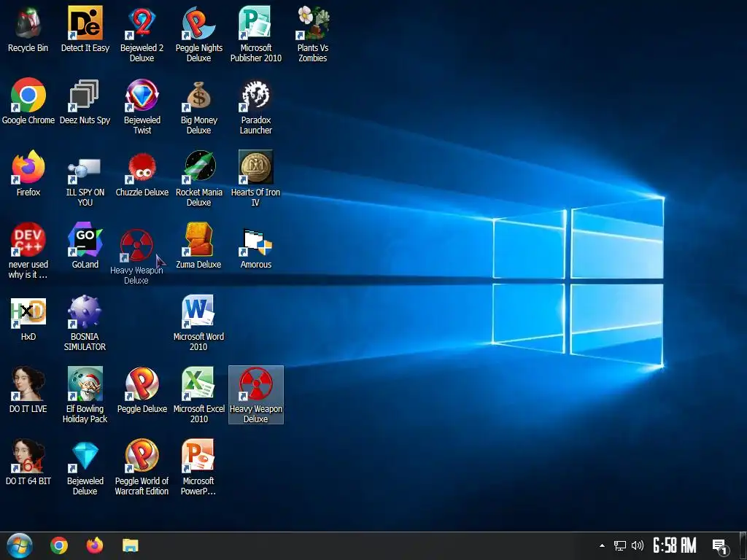The height and width of the screenshot is (560, 747).
Task: Click the 6:58 AM taskbar clock
Action: pos(675,545)
